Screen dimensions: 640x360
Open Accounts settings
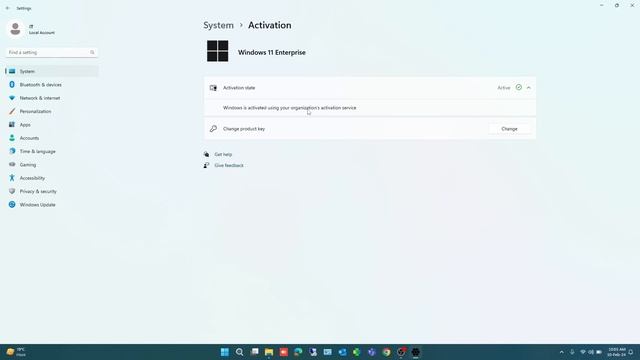coord(51,138)
